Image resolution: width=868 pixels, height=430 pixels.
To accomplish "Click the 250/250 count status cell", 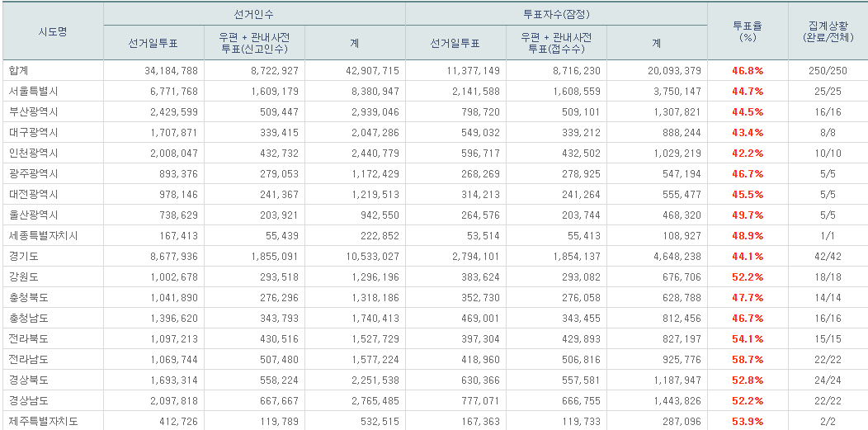I will click(x=828, y=71).
